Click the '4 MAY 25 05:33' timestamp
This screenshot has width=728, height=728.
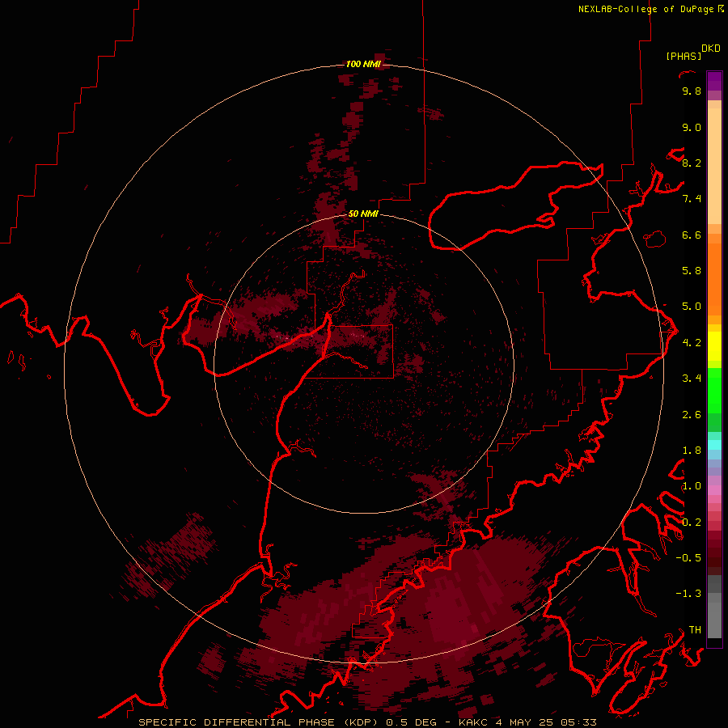tap(546, 722)
